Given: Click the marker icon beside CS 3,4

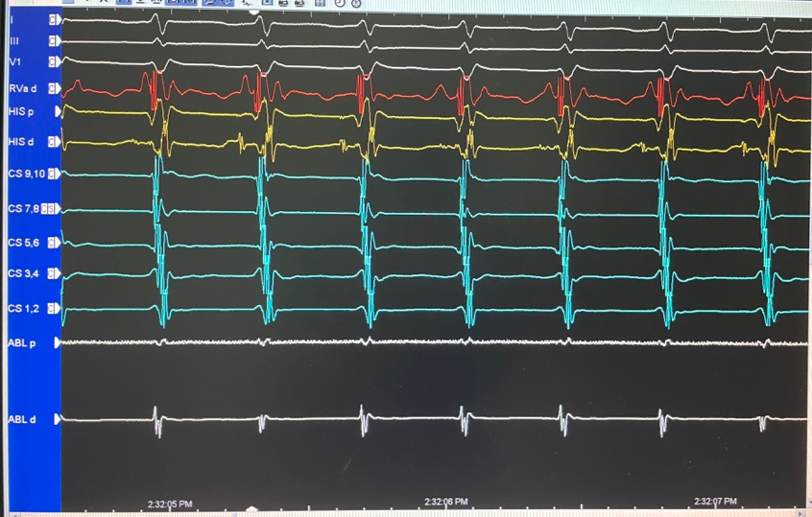Looking at the screenshot, I should point(55,274).
